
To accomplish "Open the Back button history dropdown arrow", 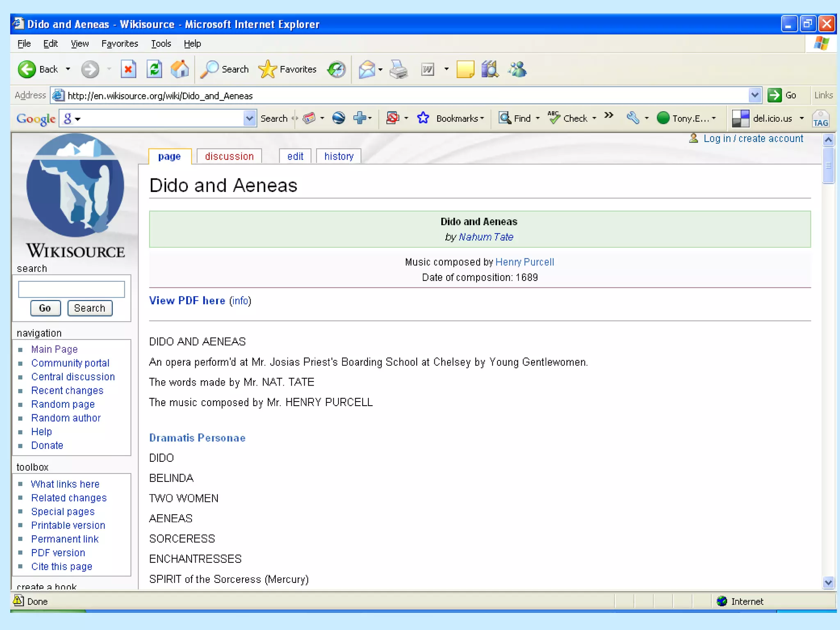I will point(68,69).
